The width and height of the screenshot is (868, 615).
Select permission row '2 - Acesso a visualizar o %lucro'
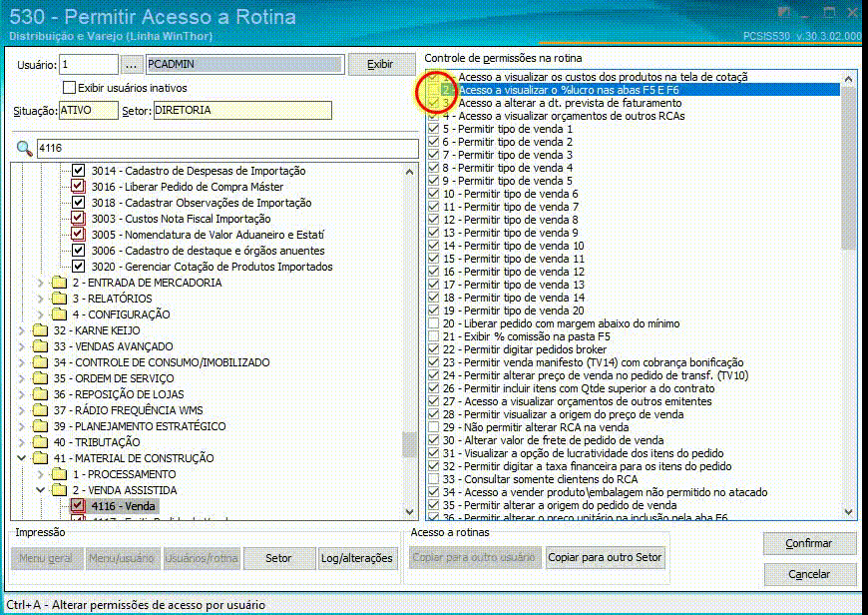pos(634,90)
